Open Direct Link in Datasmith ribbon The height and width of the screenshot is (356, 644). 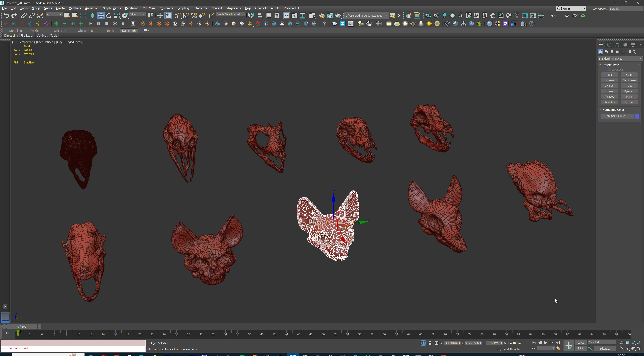point(11,36)
